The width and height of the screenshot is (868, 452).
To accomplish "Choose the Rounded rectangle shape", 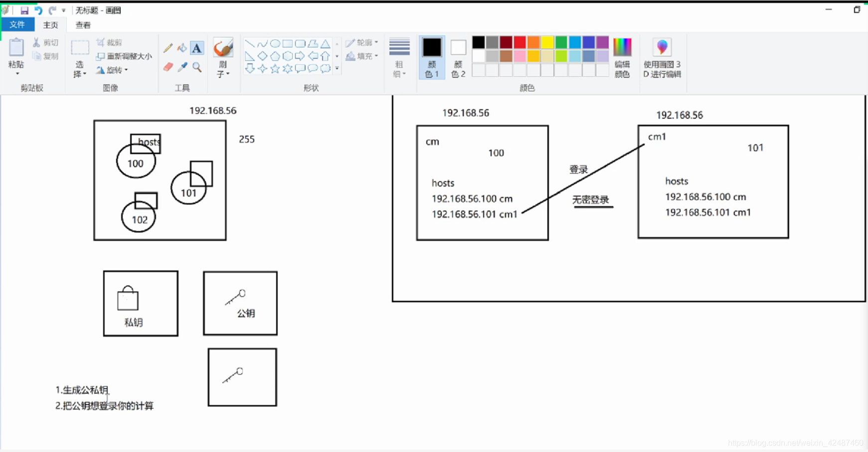I will (300, 43).
